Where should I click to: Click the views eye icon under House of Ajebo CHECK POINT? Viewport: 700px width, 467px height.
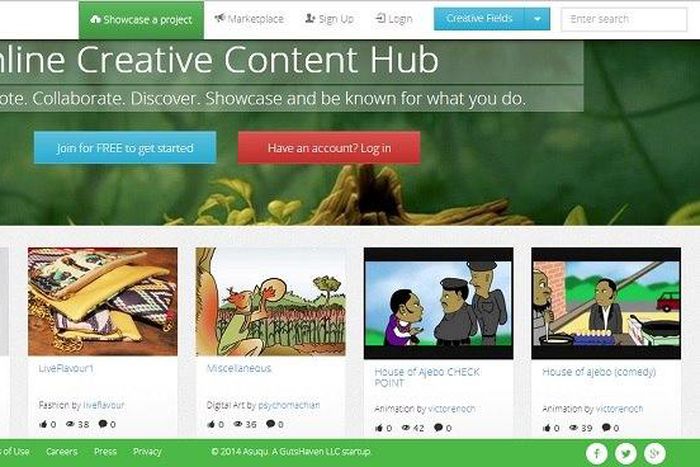[x=406, y=427]
